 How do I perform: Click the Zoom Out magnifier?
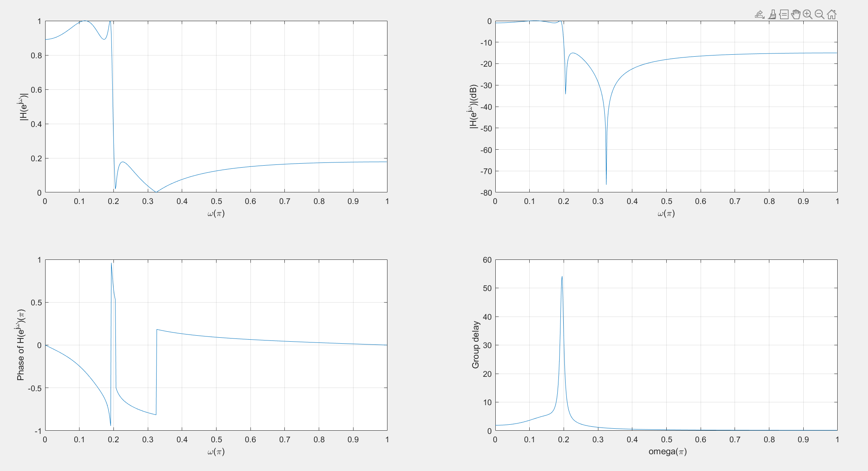pos(819,15)
